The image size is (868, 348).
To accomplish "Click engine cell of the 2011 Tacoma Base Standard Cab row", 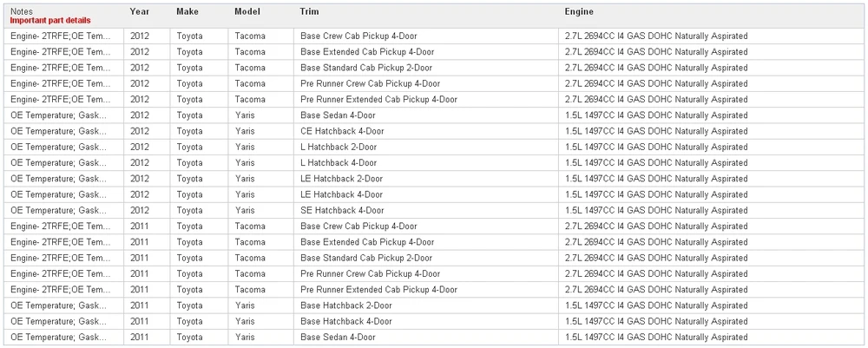I will click(x=656, y=258).
